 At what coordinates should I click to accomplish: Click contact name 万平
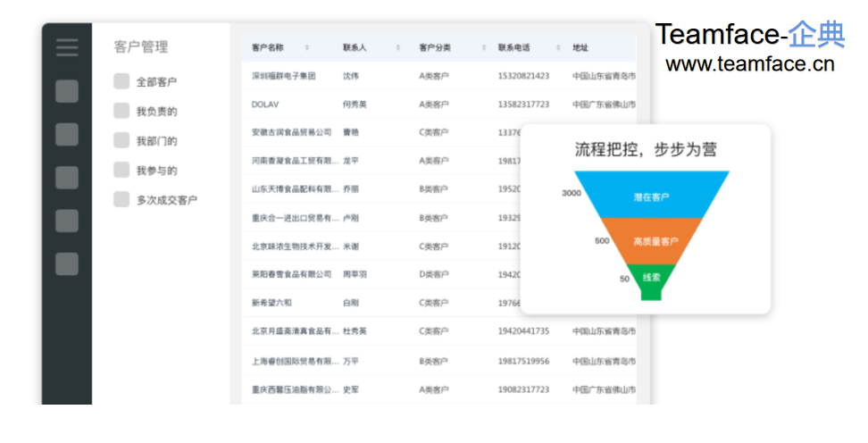click(351, 361)
